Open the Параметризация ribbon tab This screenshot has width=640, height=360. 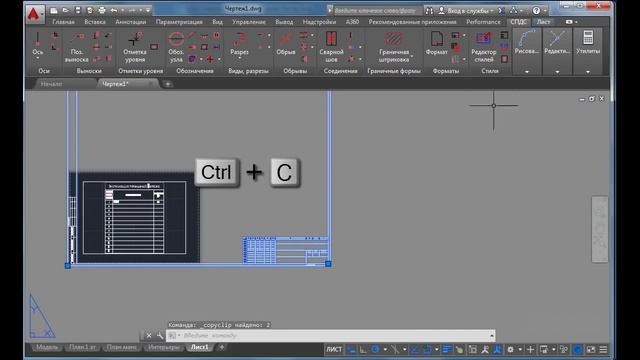179,22
